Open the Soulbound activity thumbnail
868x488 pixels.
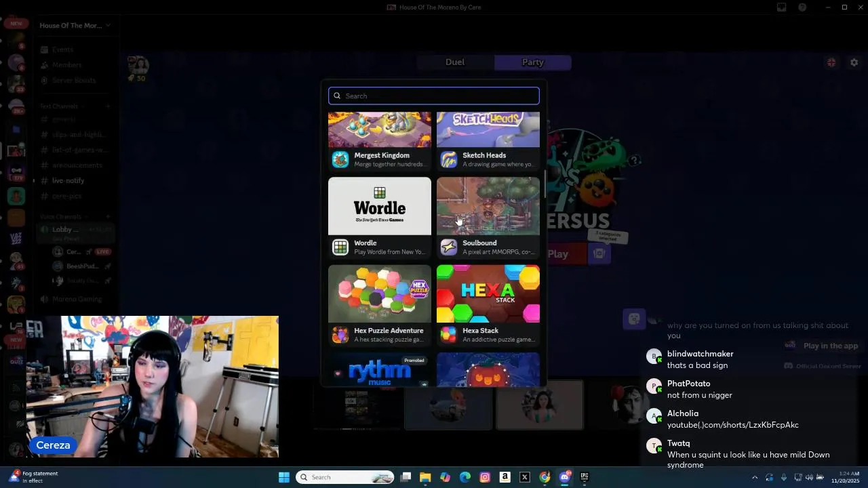(488, 206)
